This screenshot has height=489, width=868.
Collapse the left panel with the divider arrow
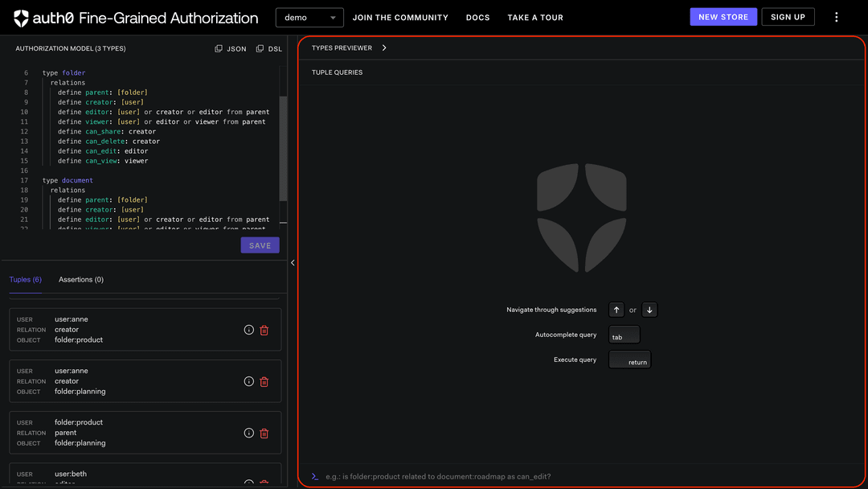[293, 263]
